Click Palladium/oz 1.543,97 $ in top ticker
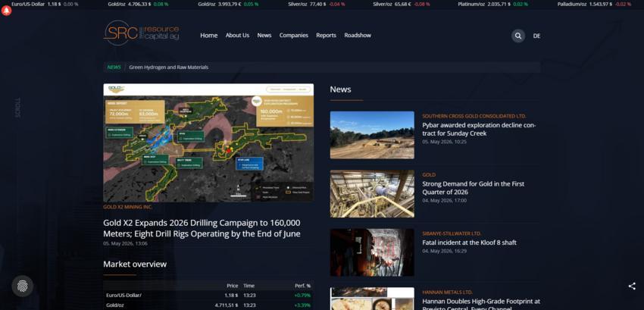644x310 pixels. tap(594, 4)
